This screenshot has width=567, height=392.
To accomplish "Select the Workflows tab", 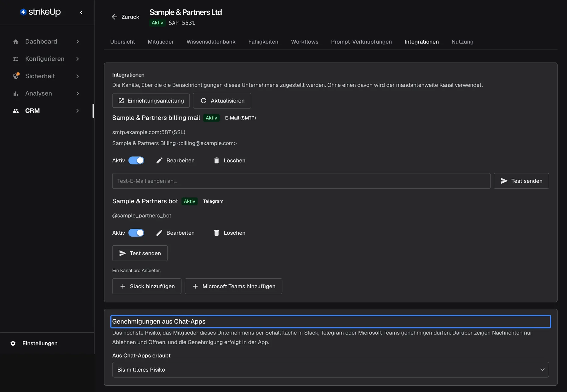I will (305, 42).
